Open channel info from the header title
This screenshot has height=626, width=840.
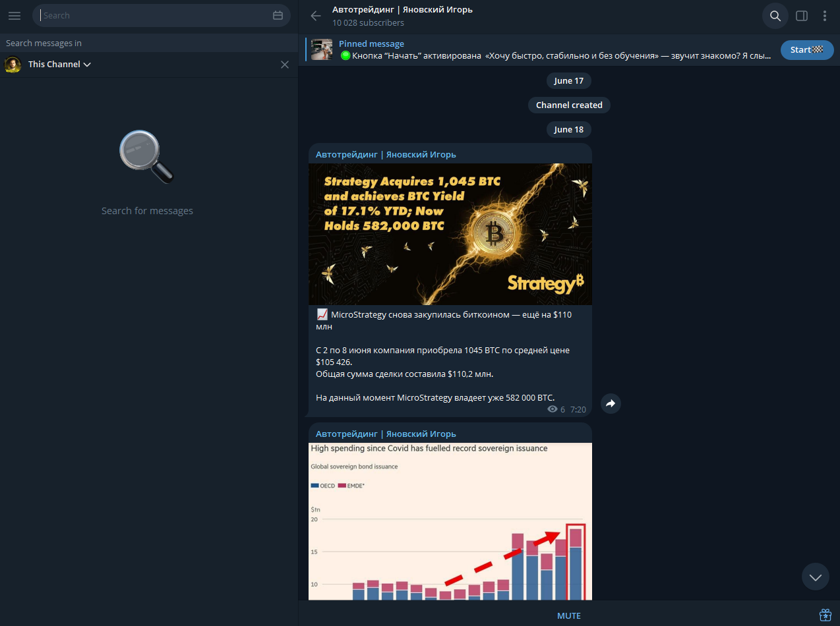(402, 10)
